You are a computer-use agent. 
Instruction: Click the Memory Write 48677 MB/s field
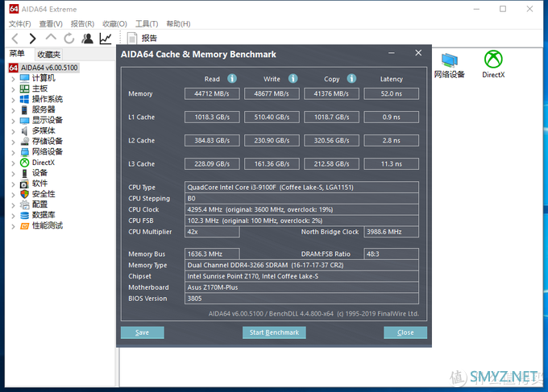(272, 93)
